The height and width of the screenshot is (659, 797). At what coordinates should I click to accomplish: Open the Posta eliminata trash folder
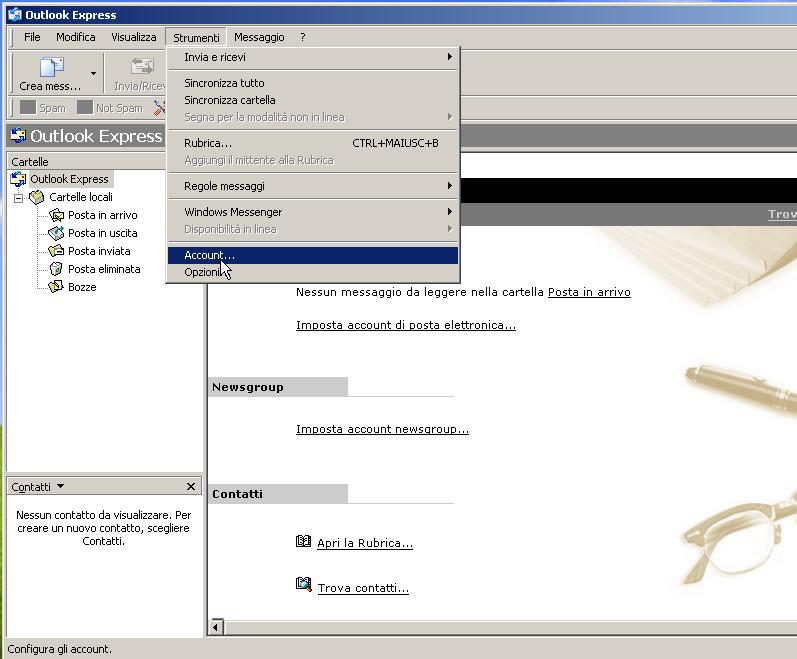point(103,269)
